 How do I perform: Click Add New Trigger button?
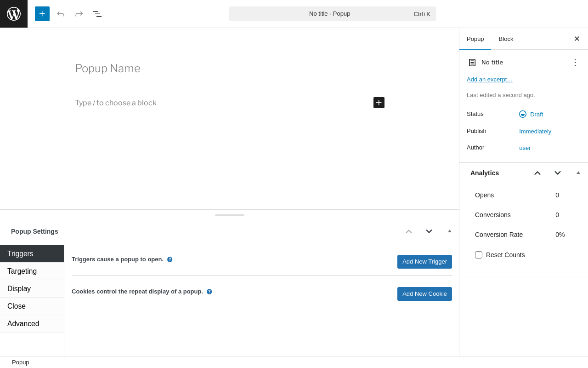pyautogui.click(x=424, y=262)
